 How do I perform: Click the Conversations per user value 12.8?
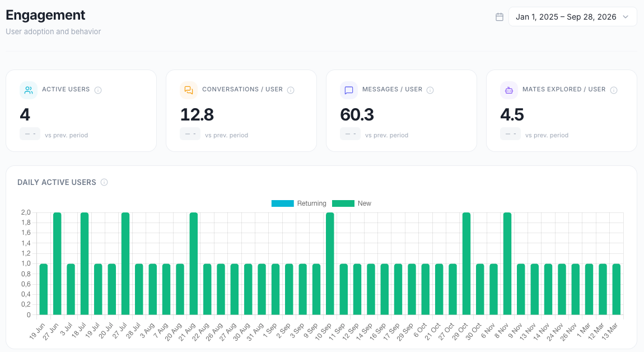pos(197,114)
